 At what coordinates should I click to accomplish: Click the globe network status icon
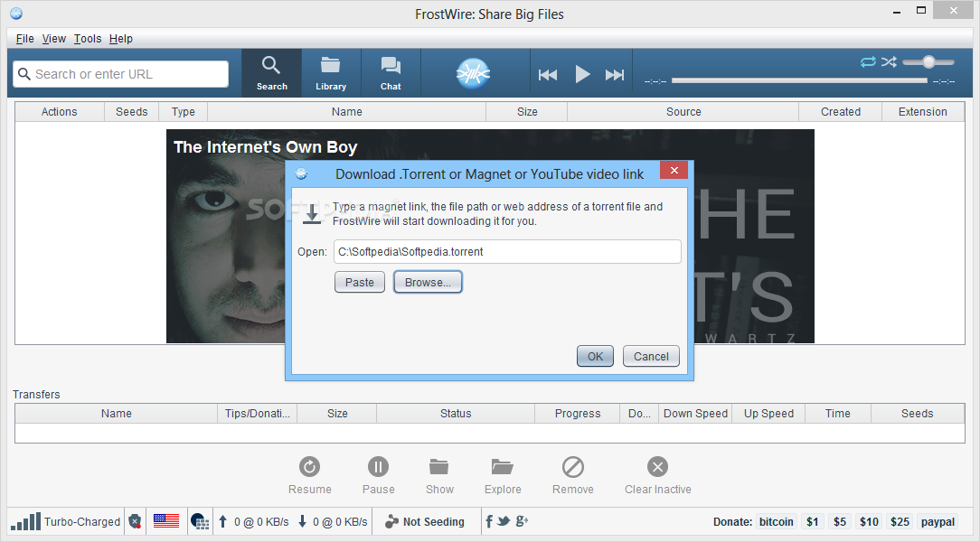200,521
